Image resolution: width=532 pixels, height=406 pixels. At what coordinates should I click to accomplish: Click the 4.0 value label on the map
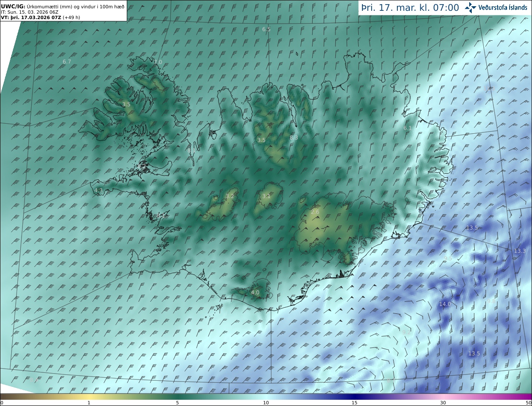[x=255, y=293]
